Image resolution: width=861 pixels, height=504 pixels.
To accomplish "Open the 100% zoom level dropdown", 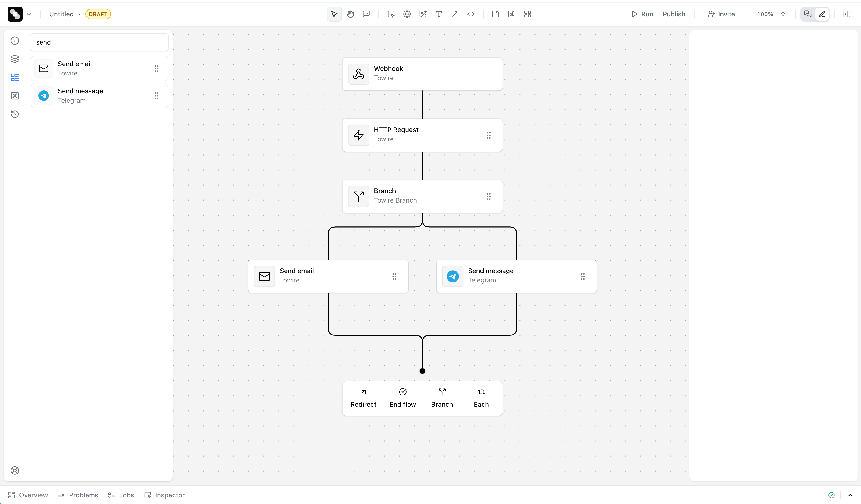I will 771,14.
